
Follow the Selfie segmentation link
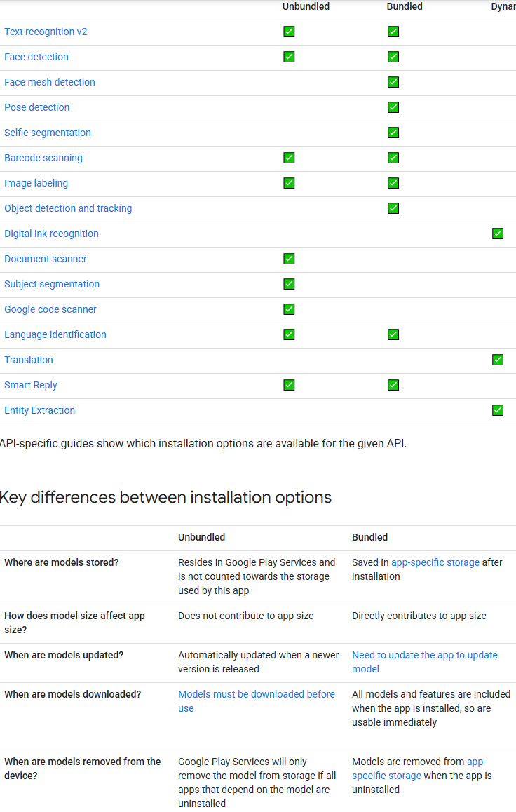click(48, 133)
